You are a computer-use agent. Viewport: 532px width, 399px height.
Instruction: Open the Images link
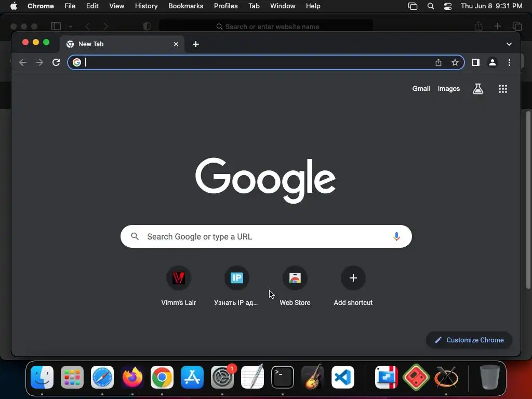[x=448, y=88]
